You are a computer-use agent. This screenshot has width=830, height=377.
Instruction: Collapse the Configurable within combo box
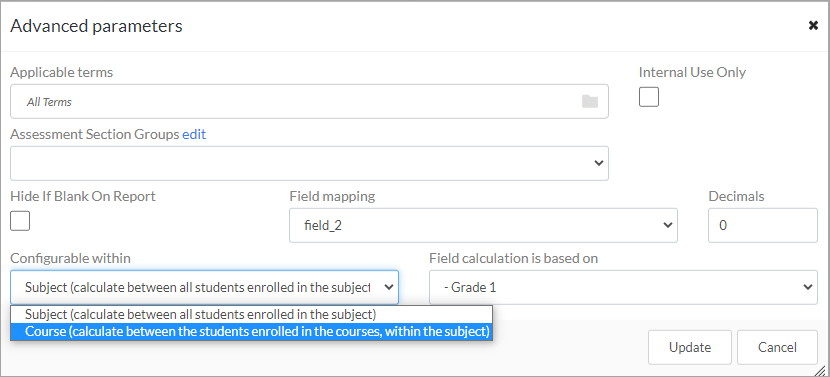(x=204, y=287)
